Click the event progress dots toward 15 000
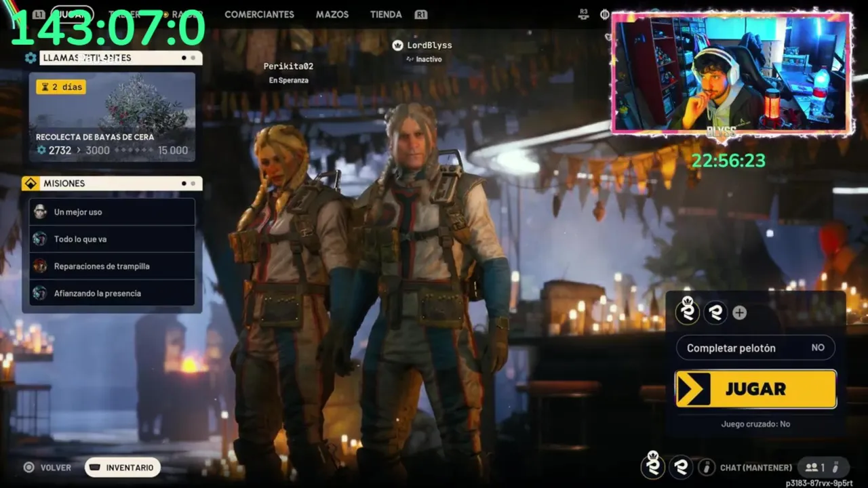 [x=133, y=150]
